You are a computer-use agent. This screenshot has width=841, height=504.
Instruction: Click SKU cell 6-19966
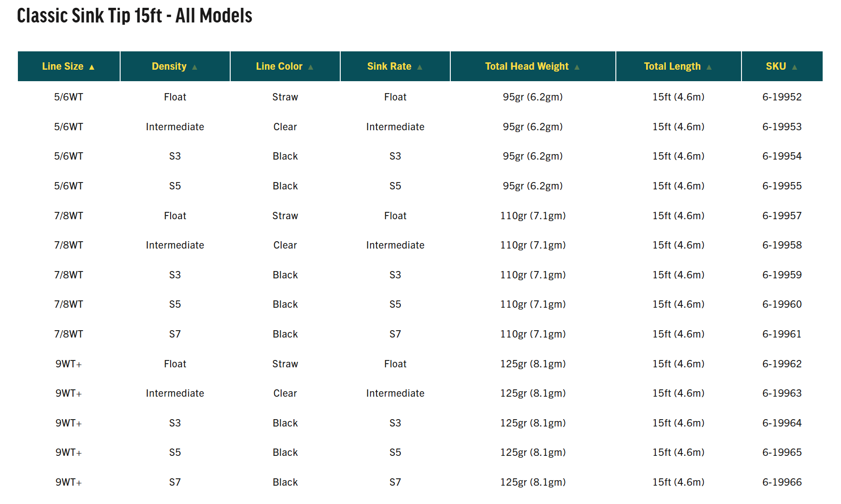click(x=782, y=482)
